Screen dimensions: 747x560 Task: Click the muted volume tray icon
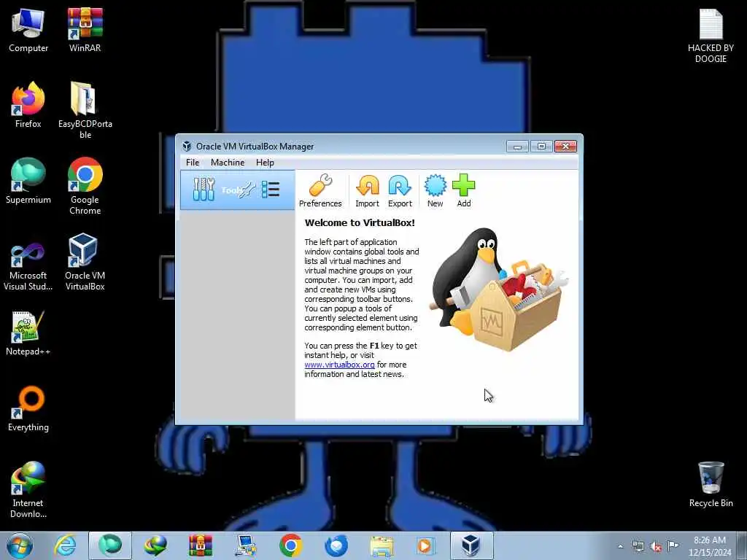pyautogui.click(x=656, y=546)
